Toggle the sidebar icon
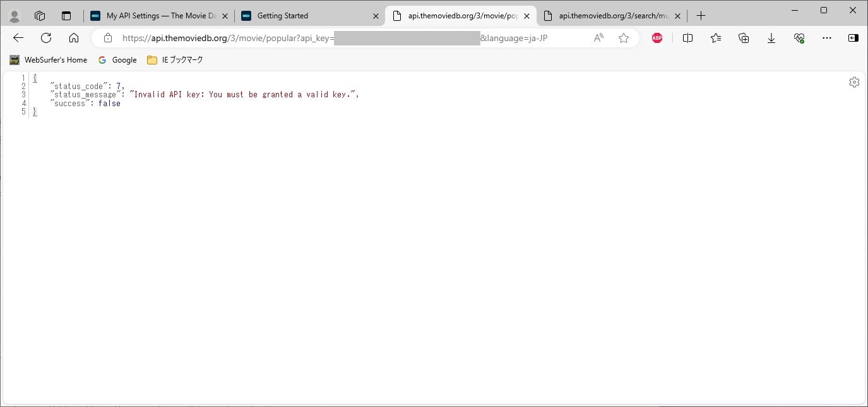Screen dimensions: 868x407 pyautogui.click(x=853, y=38)
